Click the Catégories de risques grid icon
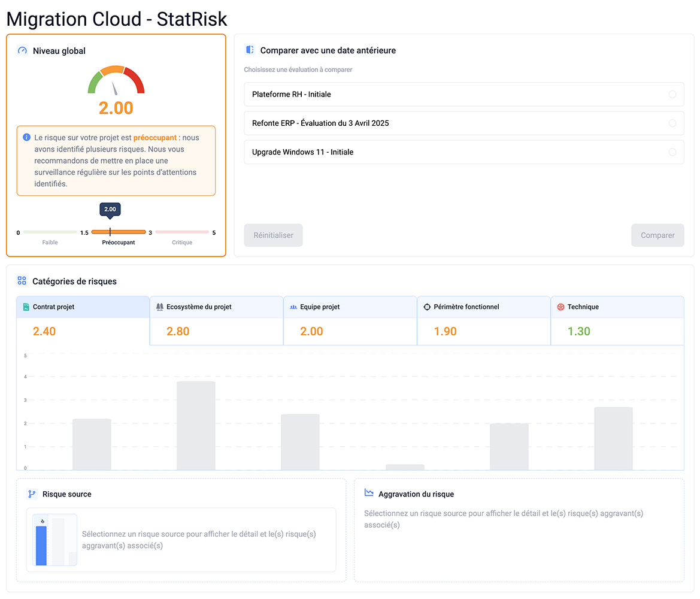The width and height of the screenshot is (700, 599). (x=22, y=281)
